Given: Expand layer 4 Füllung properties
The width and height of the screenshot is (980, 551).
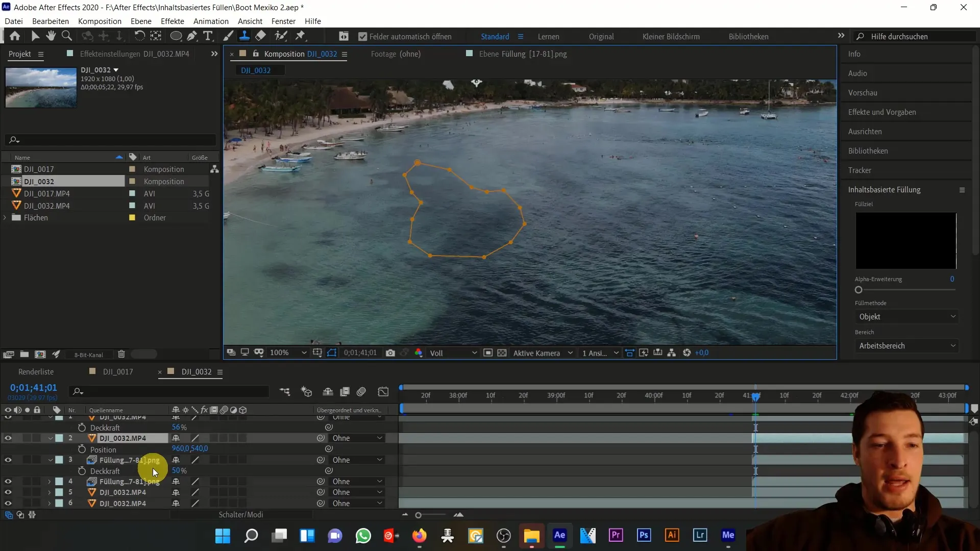Looking at the screenshot, I should (50, 482).
